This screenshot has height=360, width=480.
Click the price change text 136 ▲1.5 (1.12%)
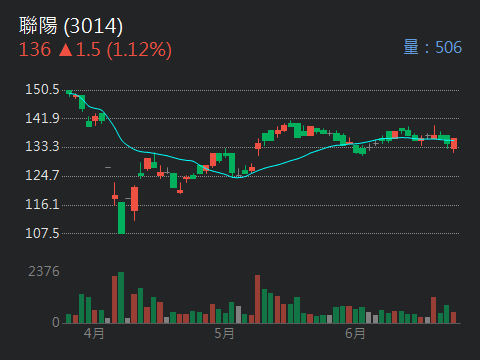click(x=95, y=50)
